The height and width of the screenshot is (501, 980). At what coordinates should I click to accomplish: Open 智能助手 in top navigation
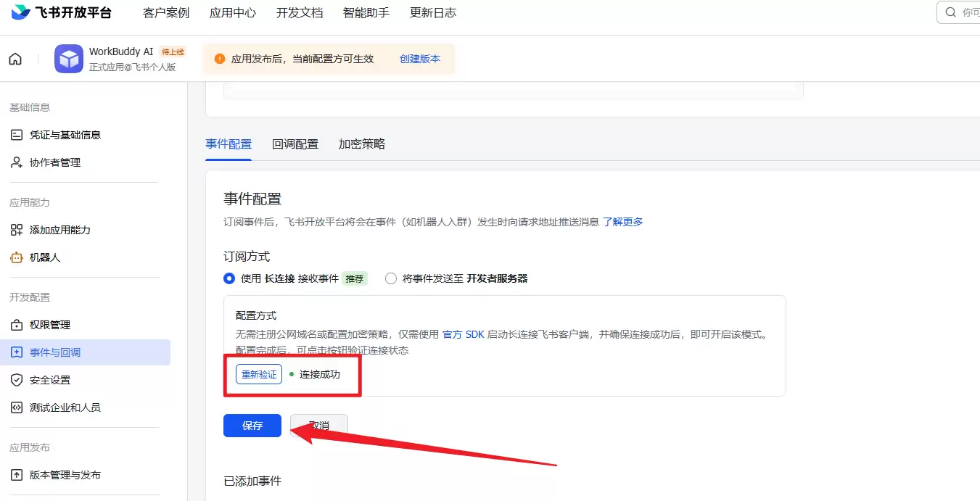[366, 13]
